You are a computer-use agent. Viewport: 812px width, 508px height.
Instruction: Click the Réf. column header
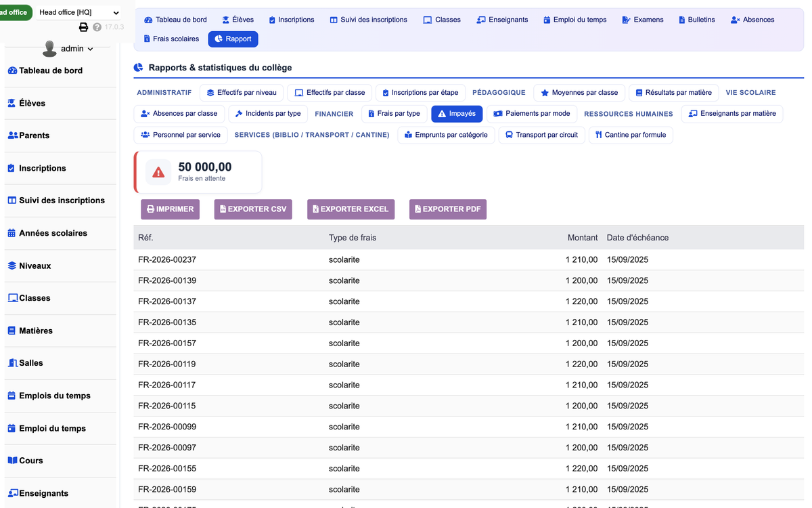point(145,238)
